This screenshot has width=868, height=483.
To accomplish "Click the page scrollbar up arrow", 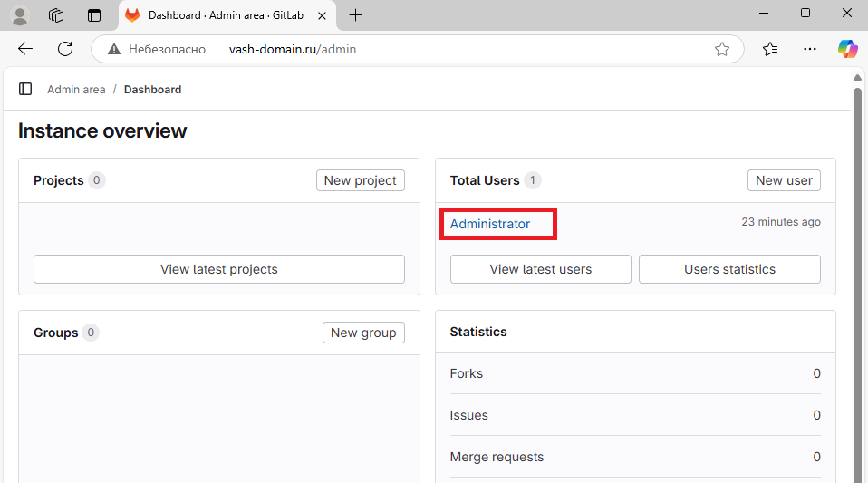I will tap(857, 78).
